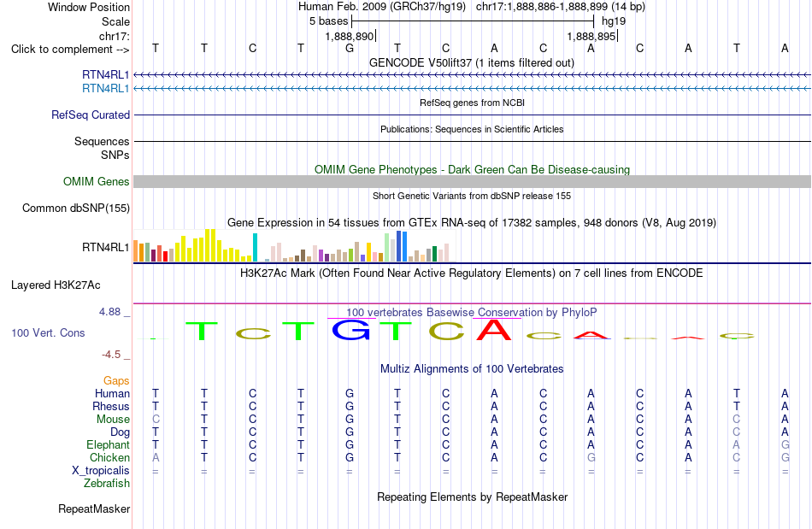Click the Window Position label
This screenshot has width=812, height=529.
coord(89,7)
